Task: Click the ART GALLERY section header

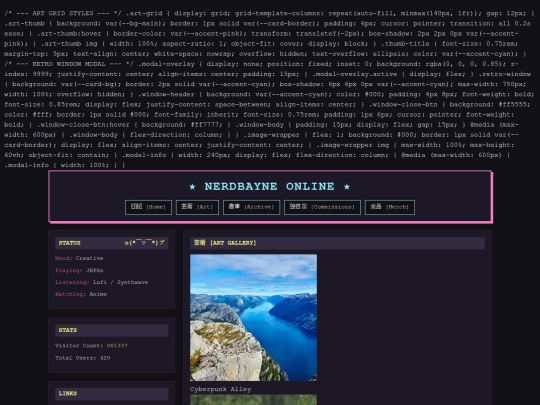Action: pos(338,243)
